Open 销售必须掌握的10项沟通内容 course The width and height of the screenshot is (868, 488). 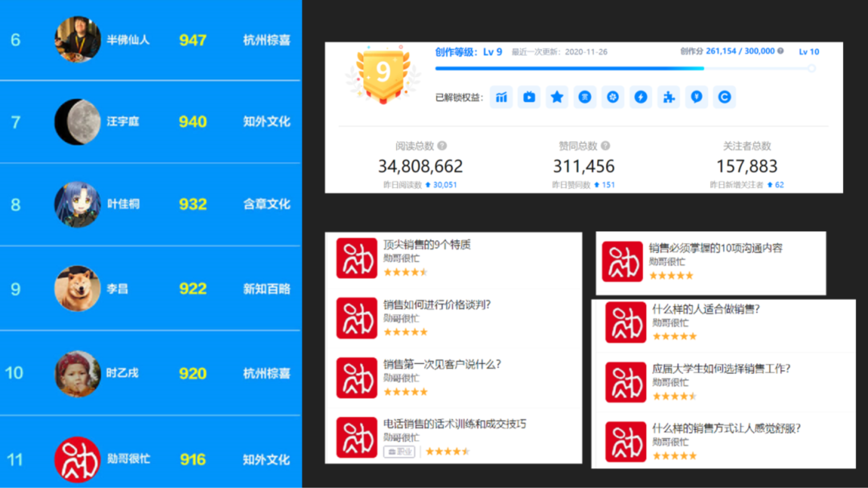[715, 248]
